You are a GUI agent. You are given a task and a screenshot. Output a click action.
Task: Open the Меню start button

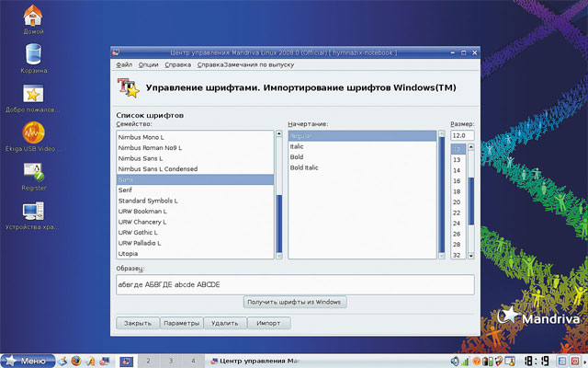click(x=28, y=361)
